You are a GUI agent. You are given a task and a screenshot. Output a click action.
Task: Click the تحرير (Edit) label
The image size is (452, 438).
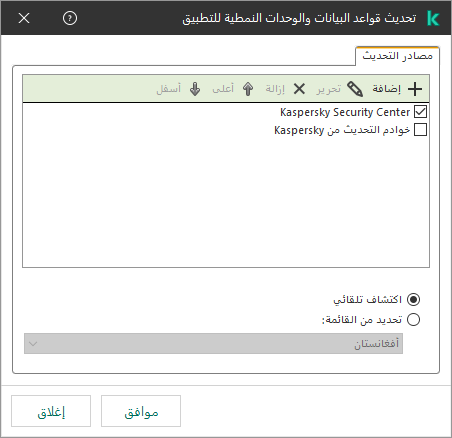coord(329,89)
